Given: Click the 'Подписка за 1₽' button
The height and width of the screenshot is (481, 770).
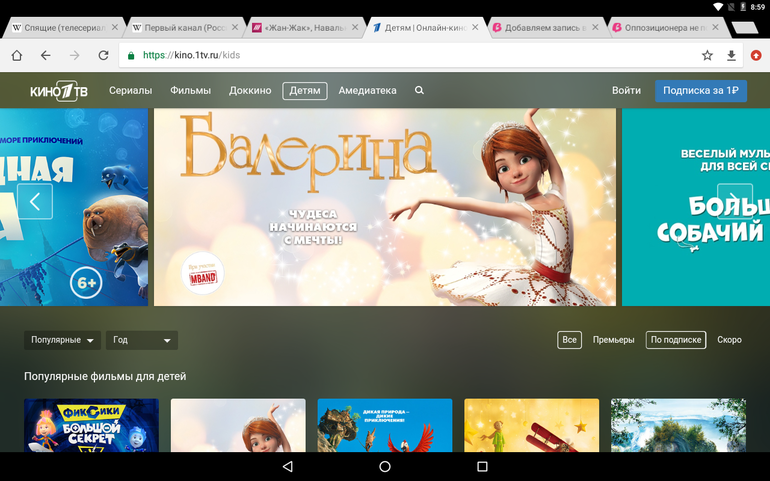Looking at the screenshot, I should click(x=701, y=91).
